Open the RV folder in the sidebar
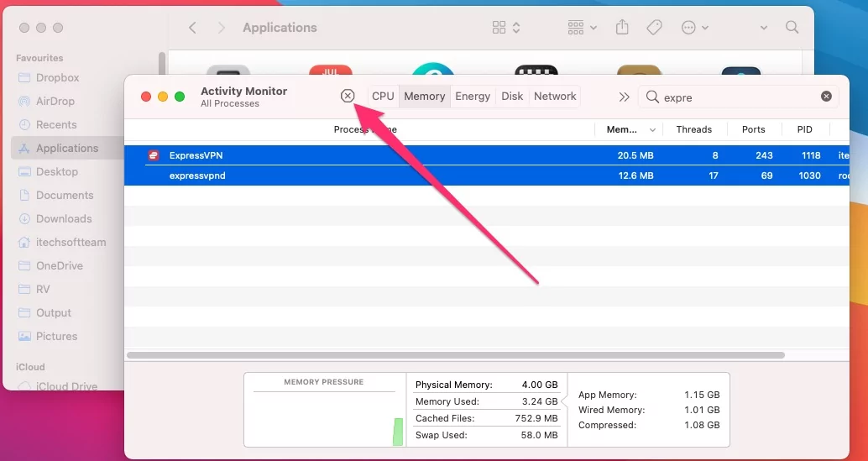Image resolution: width=868 pixels, height=461 pixels. (x=43, y=290)
